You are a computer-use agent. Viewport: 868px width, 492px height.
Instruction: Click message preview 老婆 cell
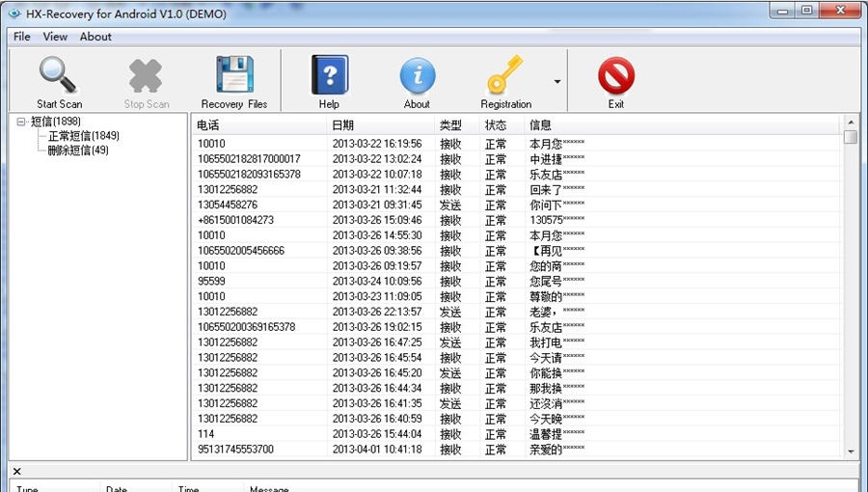point(556,312)
